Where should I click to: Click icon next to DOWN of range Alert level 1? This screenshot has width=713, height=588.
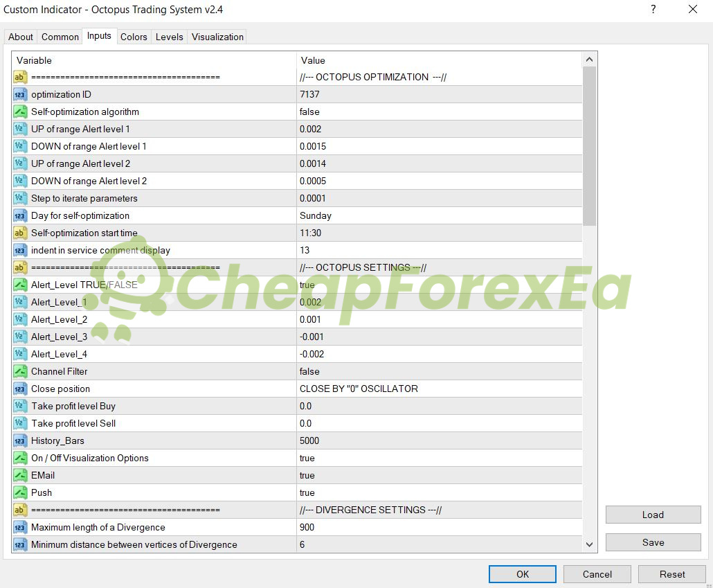click(20, 147)
